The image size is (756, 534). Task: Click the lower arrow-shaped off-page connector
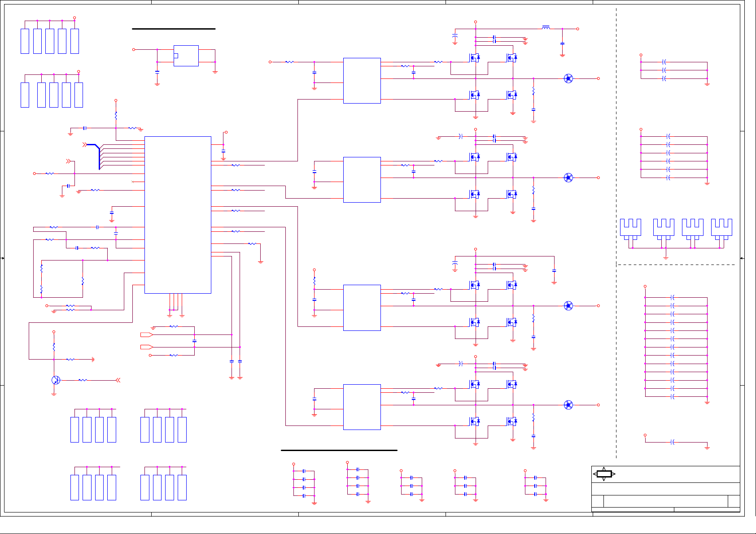tap(147, 347)
